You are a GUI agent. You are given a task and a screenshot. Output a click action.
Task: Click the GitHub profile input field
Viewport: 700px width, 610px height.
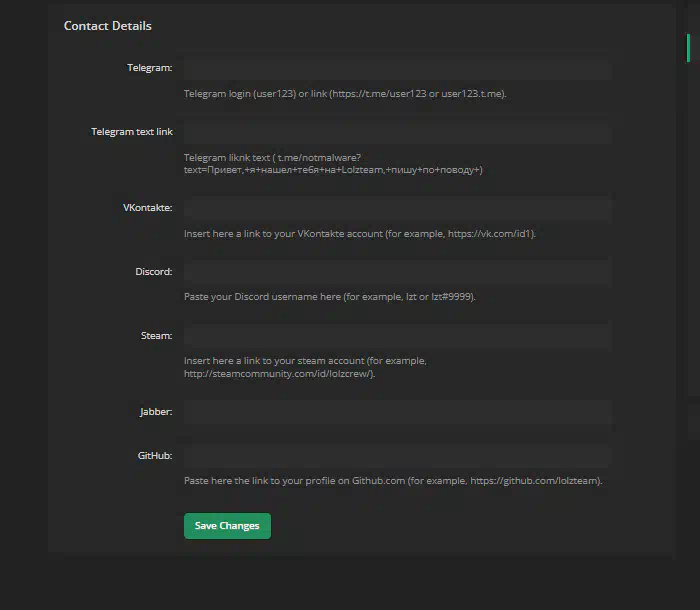tap(397, 455)
